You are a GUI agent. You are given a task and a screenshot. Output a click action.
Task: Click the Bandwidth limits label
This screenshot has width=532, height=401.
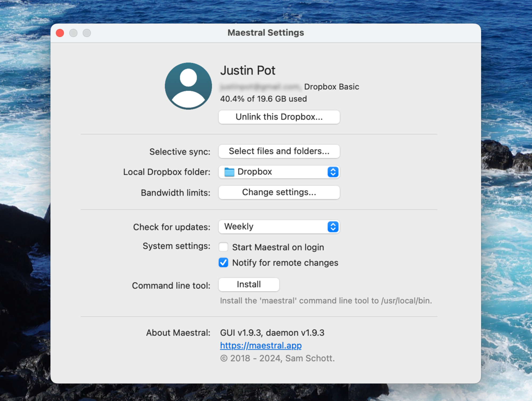pos(176,193)
